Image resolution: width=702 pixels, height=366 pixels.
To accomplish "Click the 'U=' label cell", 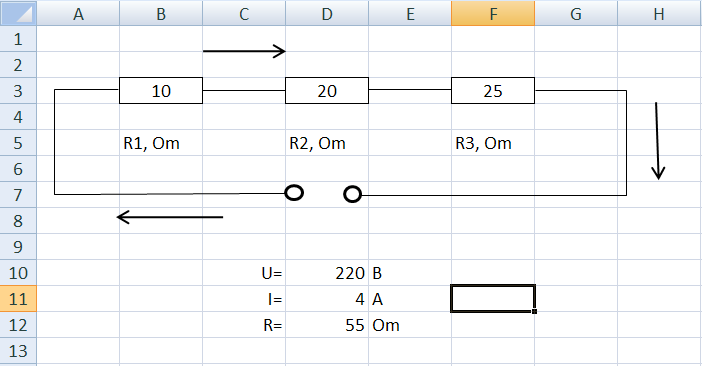I will (x=244, y=272).
